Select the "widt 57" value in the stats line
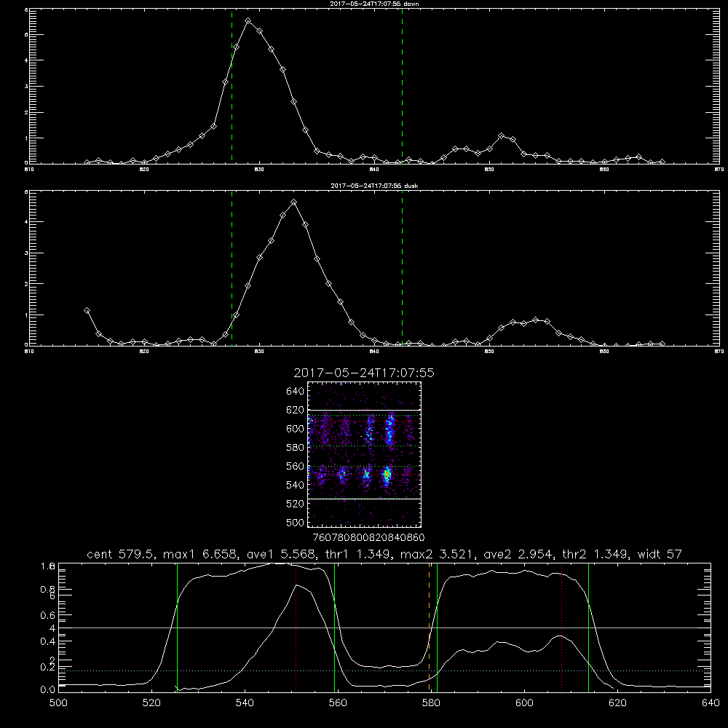 660,554
